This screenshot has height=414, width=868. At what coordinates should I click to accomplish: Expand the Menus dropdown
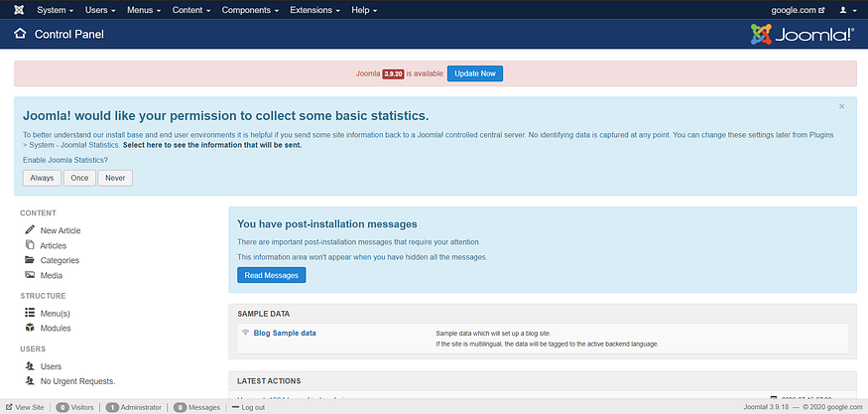pyautogui.click(x=144, y=10)
